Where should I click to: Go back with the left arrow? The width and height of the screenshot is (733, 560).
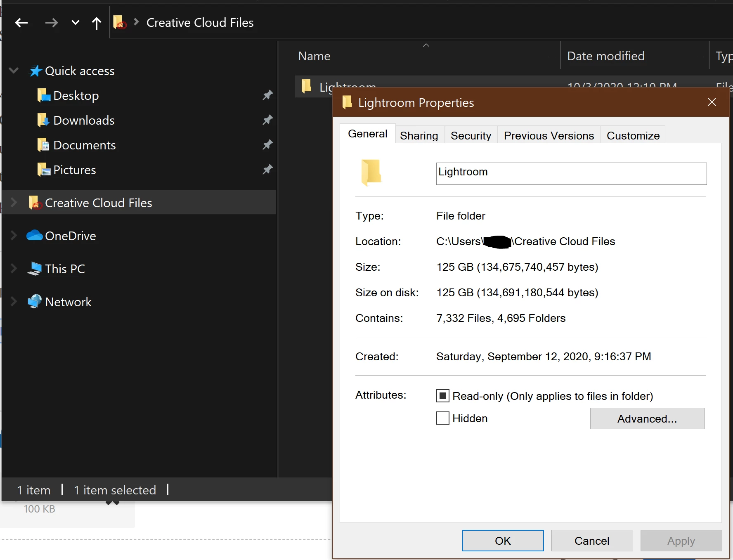click(x=21, y=23)
